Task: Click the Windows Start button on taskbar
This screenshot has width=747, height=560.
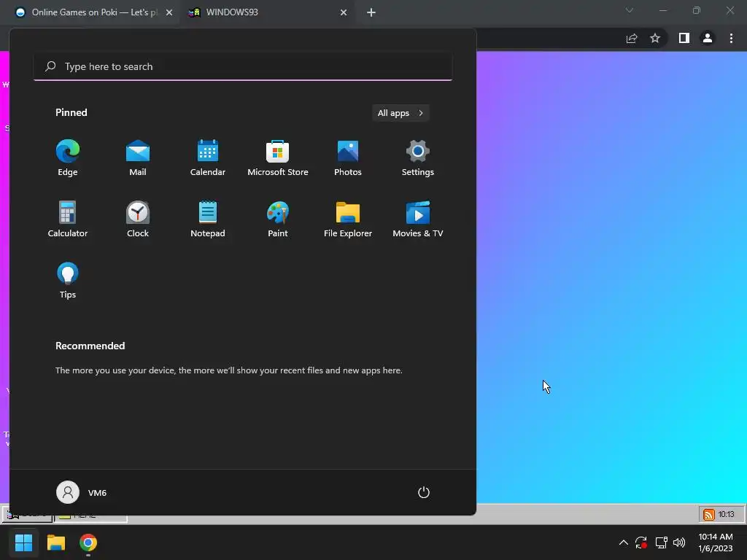Action: point(23,542)
